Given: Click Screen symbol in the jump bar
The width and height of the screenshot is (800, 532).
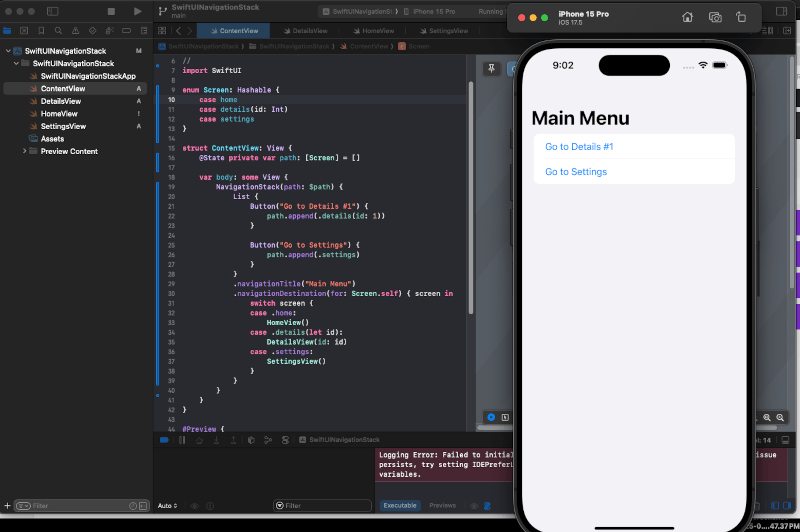Looking at the screenshot, I should [x=414, y=46].
